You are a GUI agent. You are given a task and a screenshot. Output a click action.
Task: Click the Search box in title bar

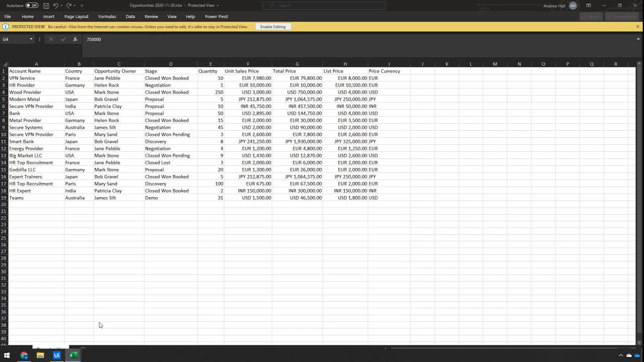(x=324, y=6)
